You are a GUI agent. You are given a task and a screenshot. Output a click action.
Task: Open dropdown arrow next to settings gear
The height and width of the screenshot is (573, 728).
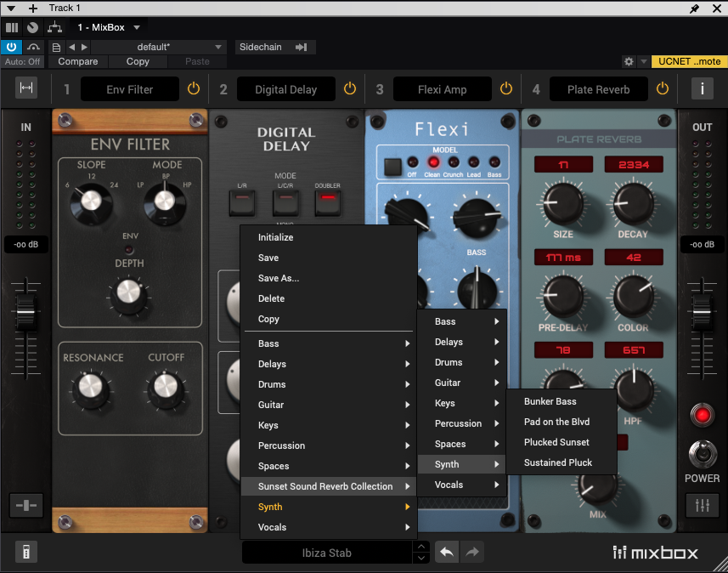[644, 61]
